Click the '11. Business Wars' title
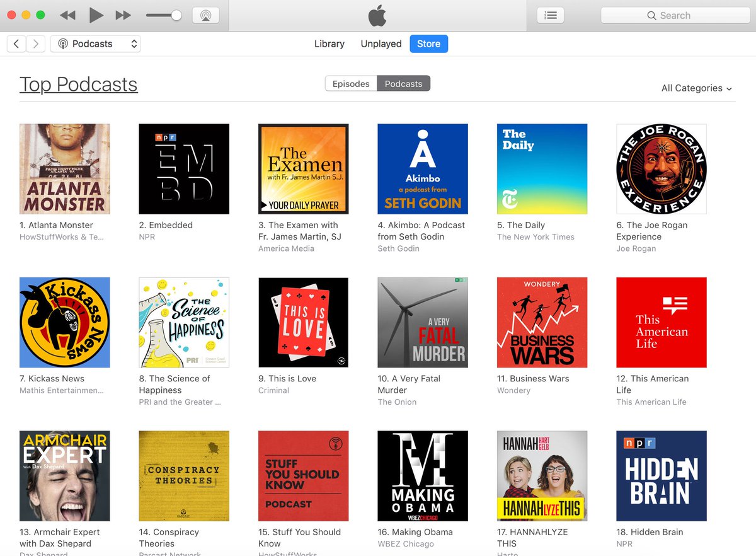 533,379
